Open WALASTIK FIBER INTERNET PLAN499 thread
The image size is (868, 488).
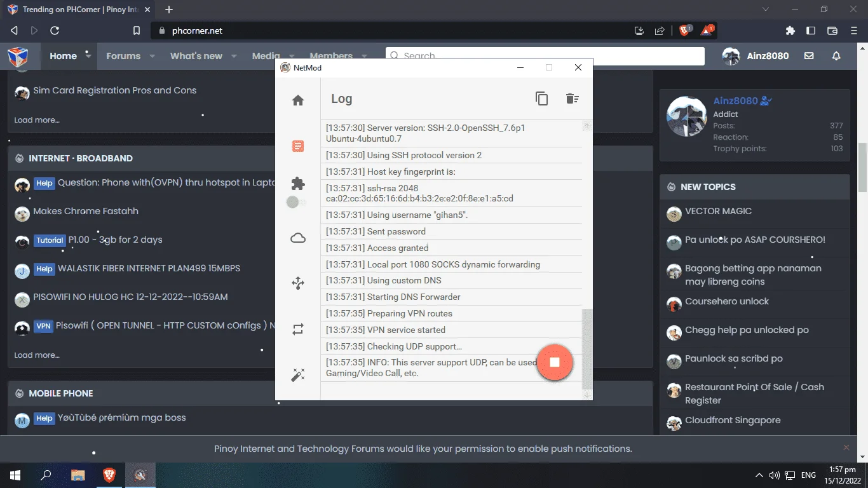pos(149,268)
